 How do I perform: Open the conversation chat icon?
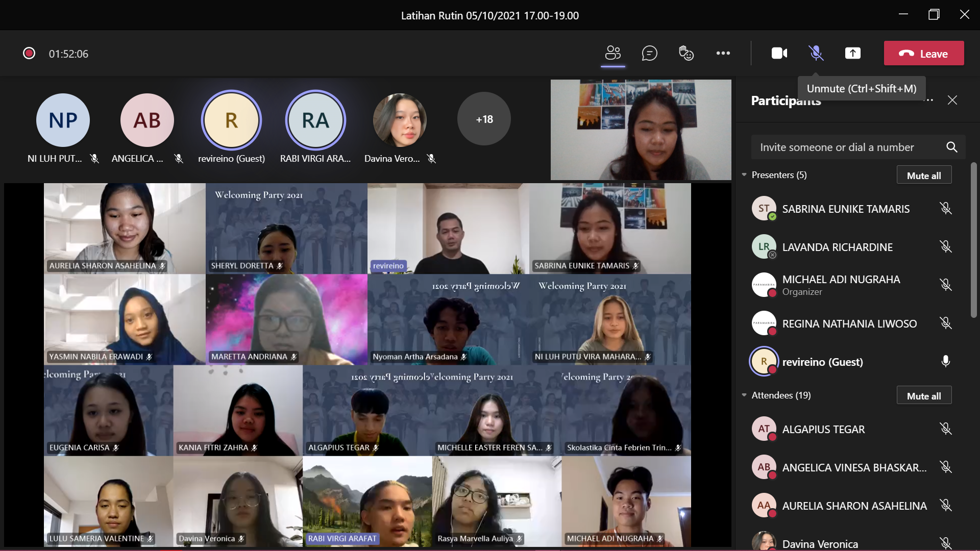(x=649, y=53)
